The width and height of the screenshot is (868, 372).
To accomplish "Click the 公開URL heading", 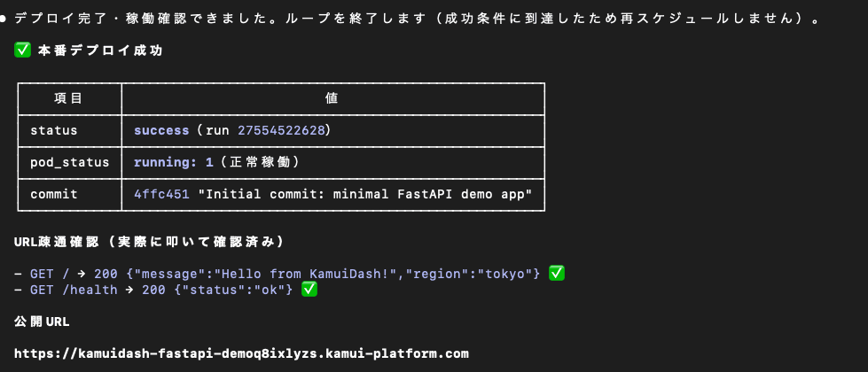I will (x=42, y=322).
